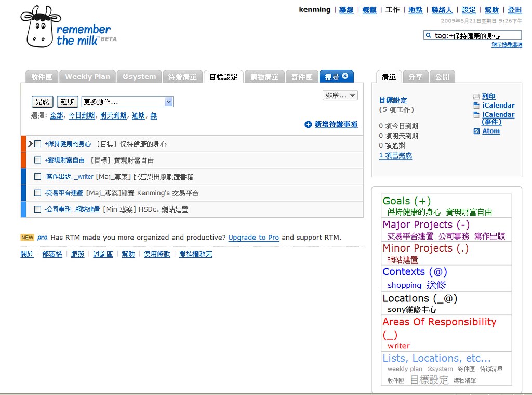Click the 隱私權政策 footer link

(x=196, y=254)
